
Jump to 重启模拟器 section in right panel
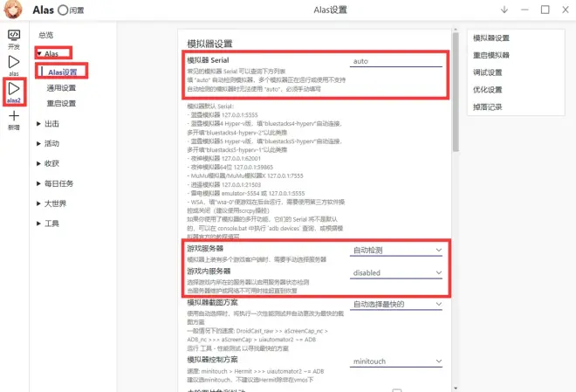tap(491, 55)
